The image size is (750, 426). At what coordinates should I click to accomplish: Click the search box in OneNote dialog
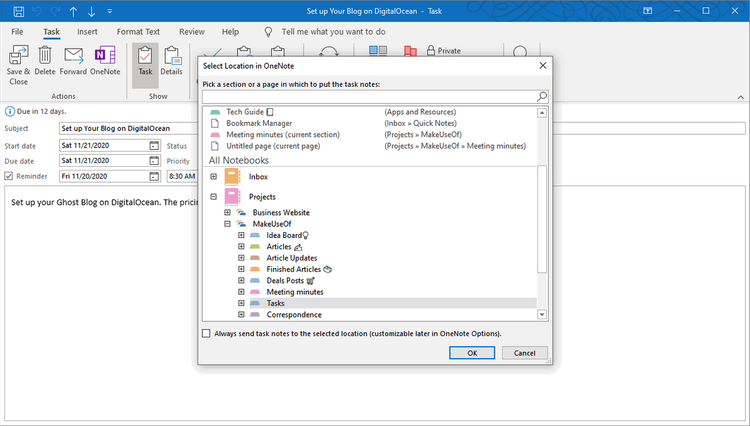(x=369, y=97)
